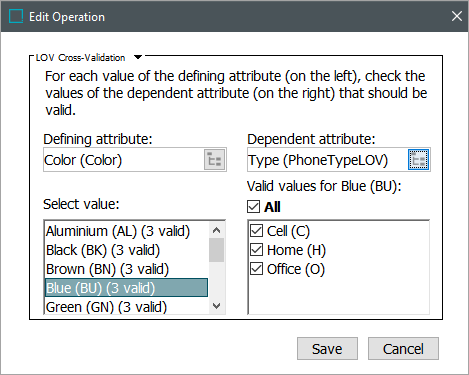Click the Cancel button
Viewport: 469px width, 375px height.
click(403, 349)
